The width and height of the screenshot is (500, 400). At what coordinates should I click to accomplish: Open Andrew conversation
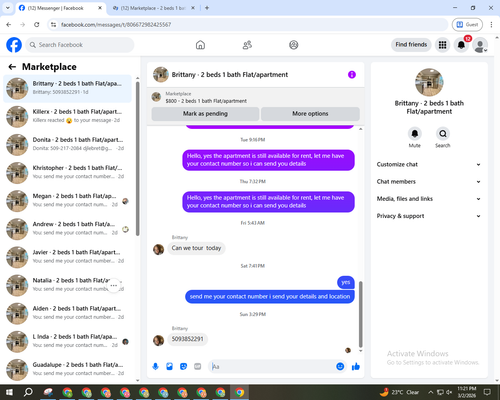(x=67, y=229)
